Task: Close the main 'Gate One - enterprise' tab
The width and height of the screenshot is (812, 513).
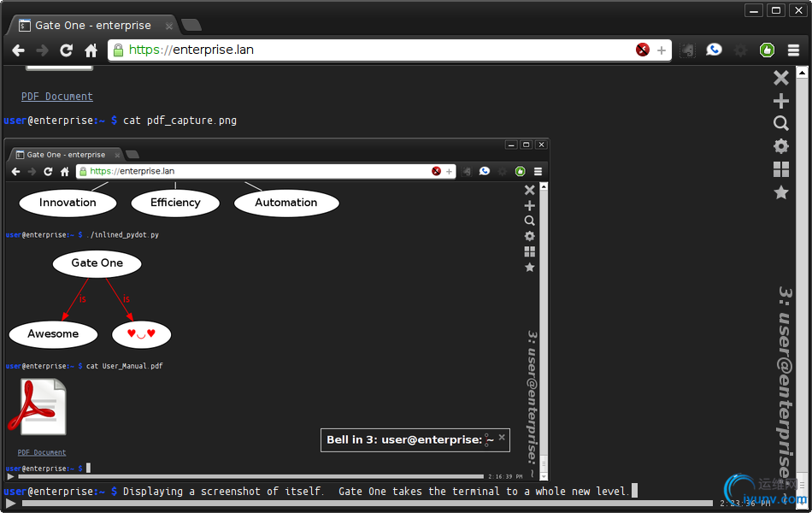Action: click(x=169, y=26)
